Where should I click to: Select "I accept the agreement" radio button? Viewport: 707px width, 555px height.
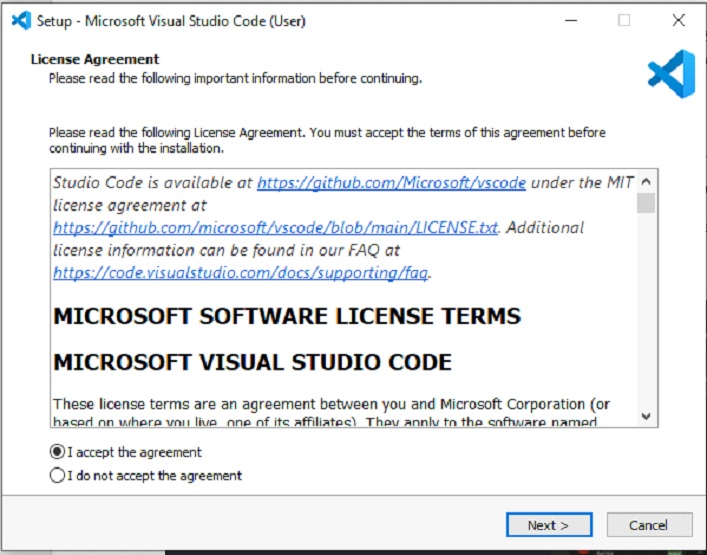tap(57, 452)
